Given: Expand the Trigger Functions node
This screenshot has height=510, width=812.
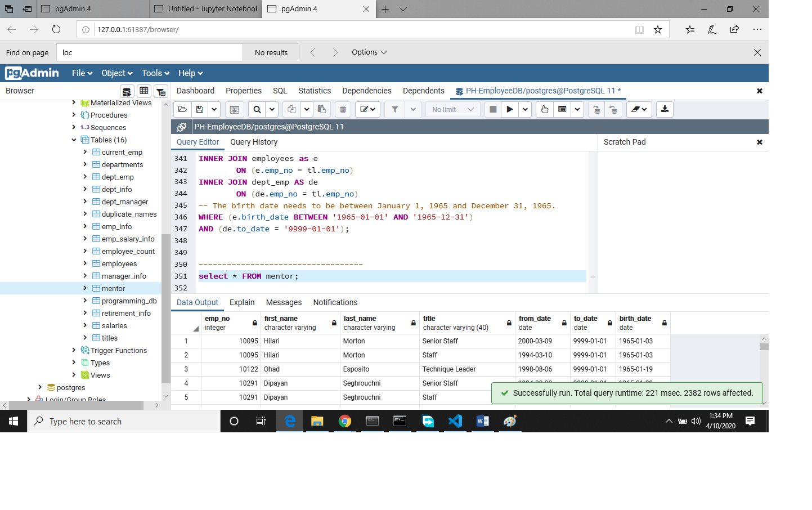Looking at the screenshot, I should pos(74,350).
